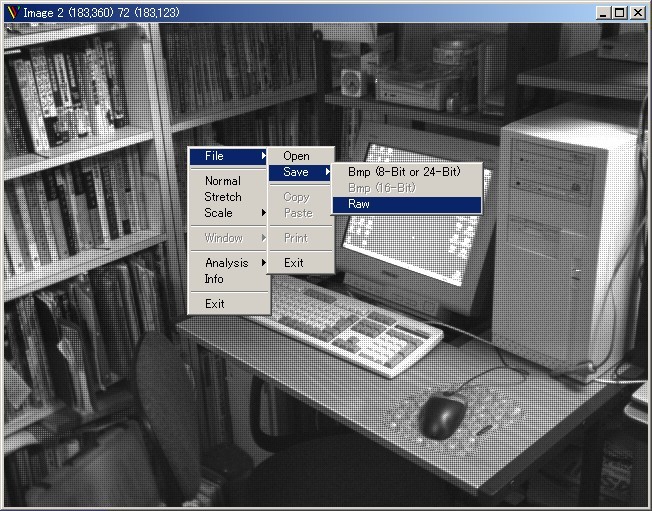Close the Image 2 window

[x=637, y=13]
